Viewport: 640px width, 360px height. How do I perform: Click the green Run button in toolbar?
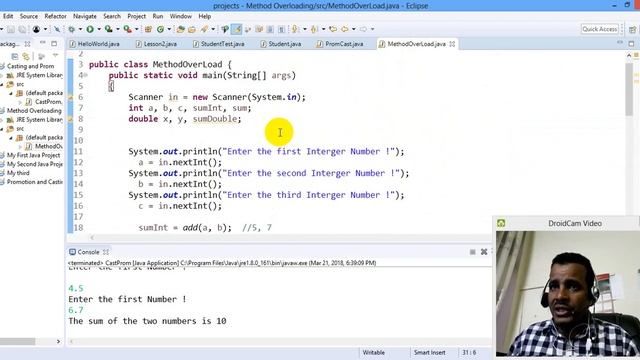(x=90, y=29)
